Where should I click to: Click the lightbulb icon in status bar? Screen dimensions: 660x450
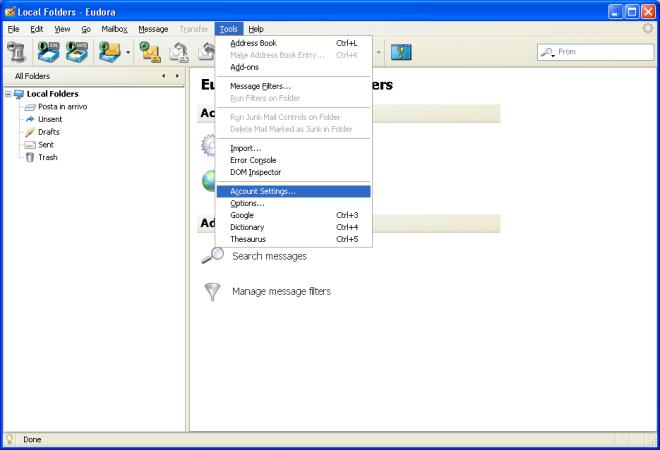(10, 439)
